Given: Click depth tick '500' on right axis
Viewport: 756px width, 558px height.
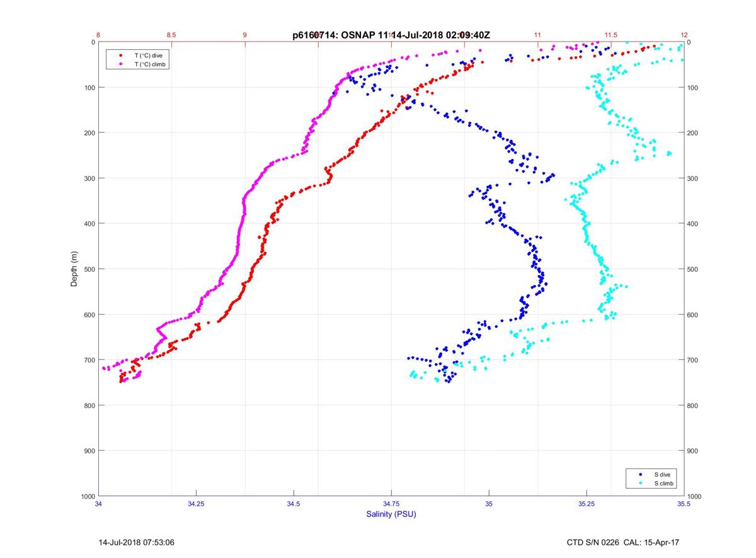Looking at the screenshot, I should [694, 269].
